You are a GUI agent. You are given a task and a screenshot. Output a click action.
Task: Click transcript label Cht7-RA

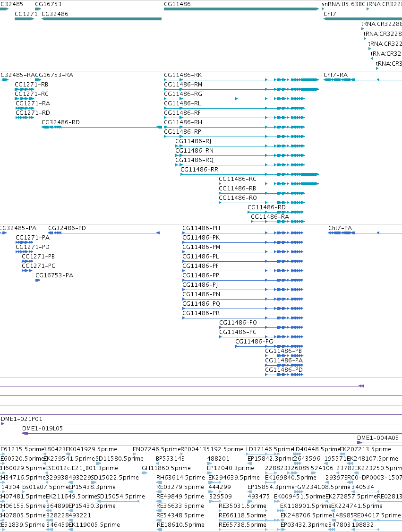point(335,75)
